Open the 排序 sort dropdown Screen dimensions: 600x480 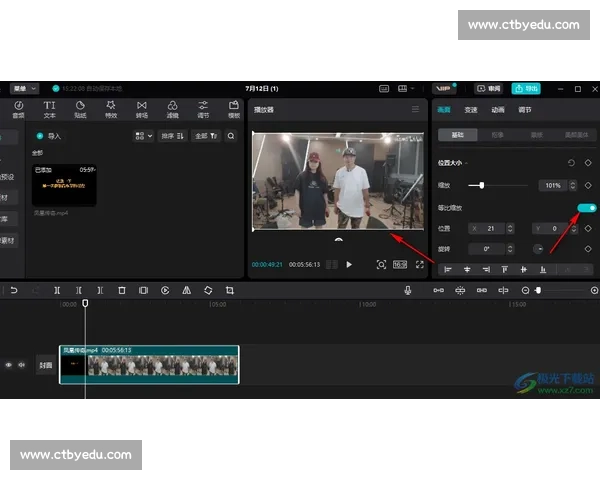click(x=172, y=136)
